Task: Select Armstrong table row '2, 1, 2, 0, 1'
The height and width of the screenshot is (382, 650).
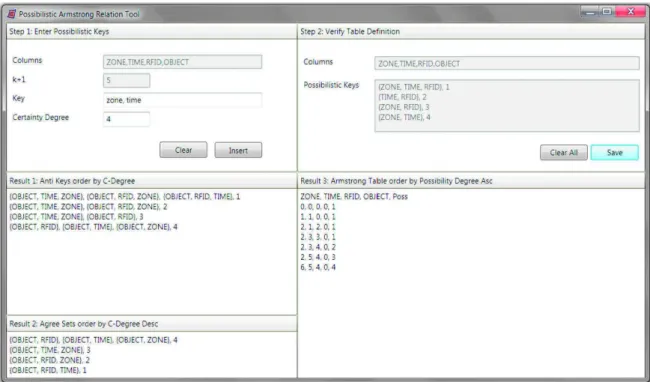Action: pos(318,227)
